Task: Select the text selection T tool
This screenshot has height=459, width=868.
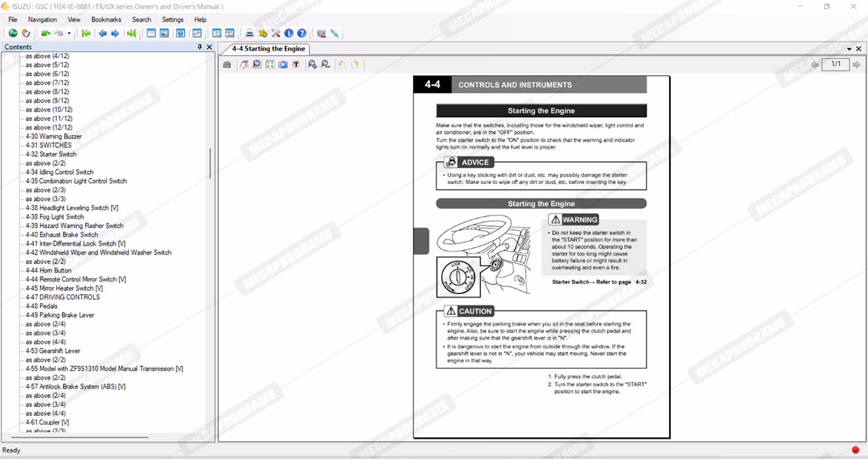Action: [x=296, y=64]
